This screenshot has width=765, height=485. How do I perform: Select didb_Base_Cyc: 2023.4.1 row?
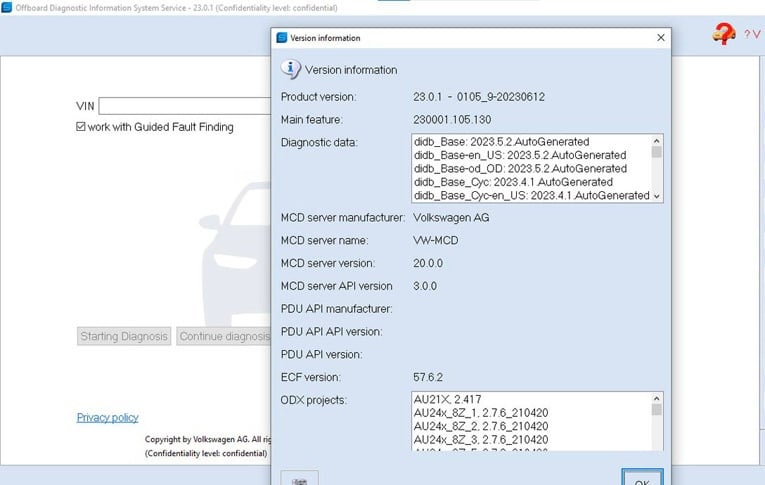pyautogui.click(x=513, y=182)
